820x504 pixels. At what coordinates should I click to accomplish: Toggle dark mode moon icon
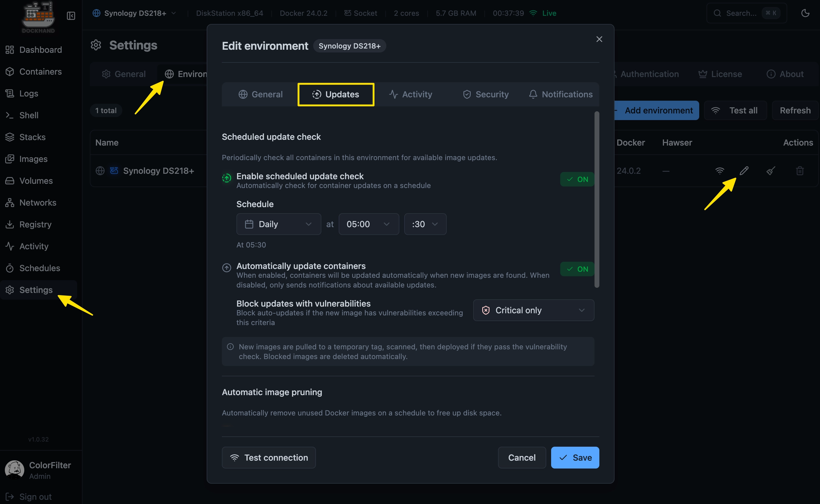coord(805,13)
